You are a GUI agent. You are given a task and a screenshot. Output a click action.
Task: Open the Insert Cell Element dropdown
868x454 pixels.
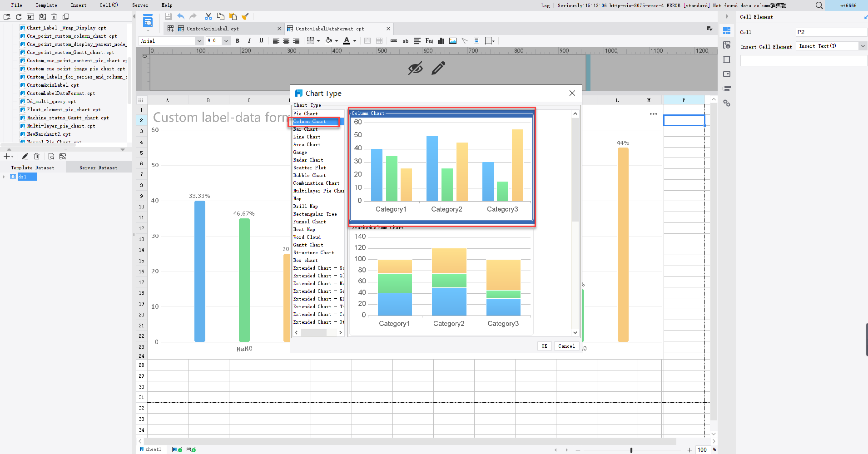[x=863, y=46]
